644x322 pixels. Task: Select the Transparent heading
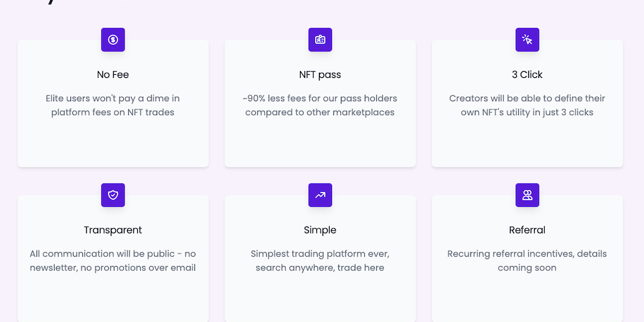(113, 230)
